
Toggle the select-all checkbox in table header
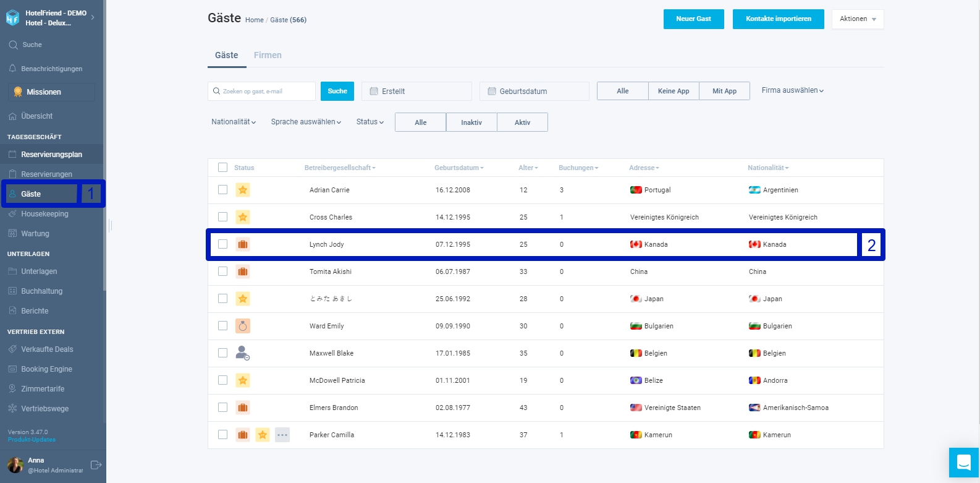[223, 168]
